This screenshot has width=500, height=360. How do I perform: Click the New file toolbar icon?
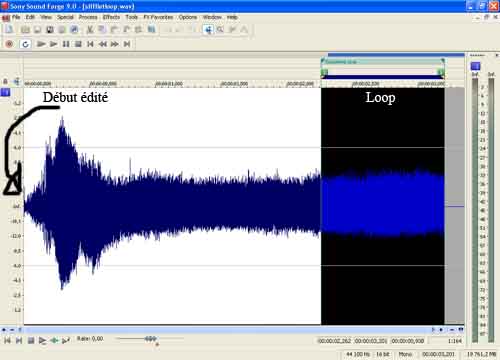(x=9, y=30)
